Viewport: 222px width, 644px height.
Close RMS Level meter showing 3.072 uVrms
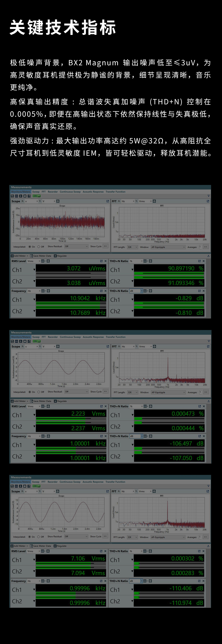[105, 261]
